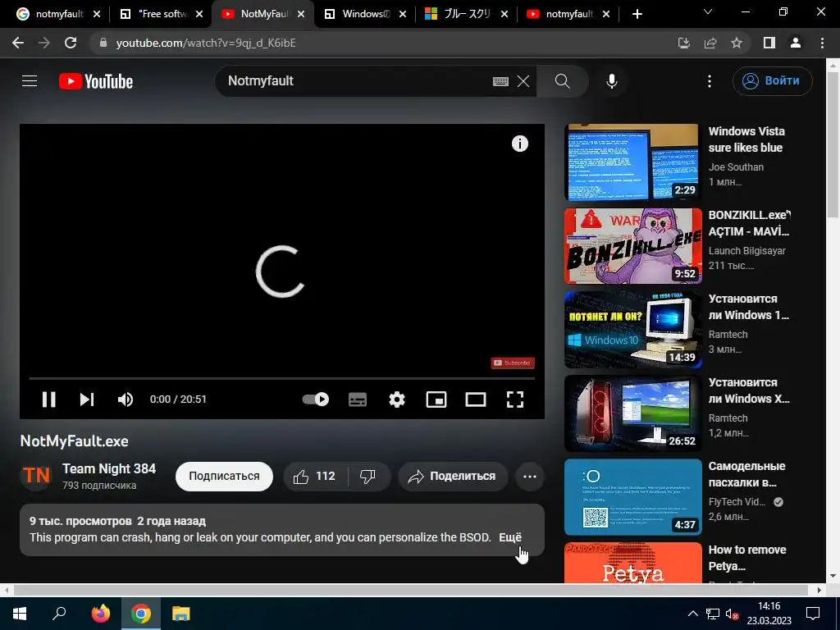Click the horizontal page scrollbar
The image size is (840, 630).
click(413, 590)
